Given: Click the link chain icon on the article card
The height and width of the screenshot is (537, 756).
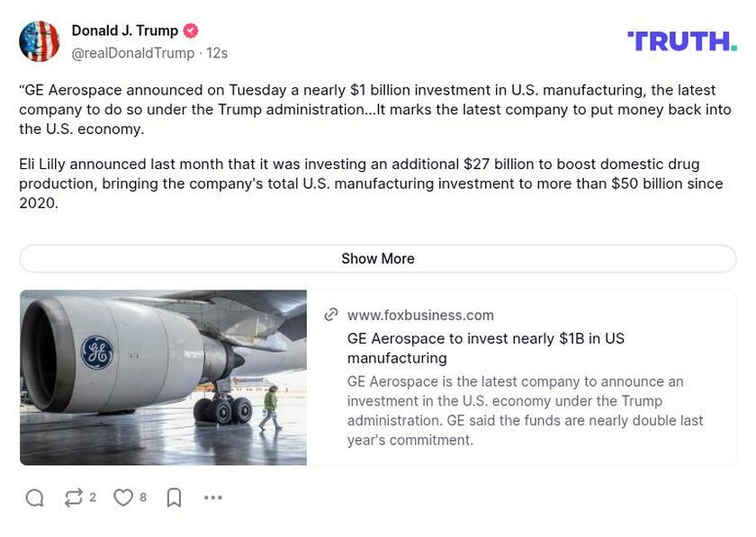Looking at the screenshot, I should [x=331, y=315].
